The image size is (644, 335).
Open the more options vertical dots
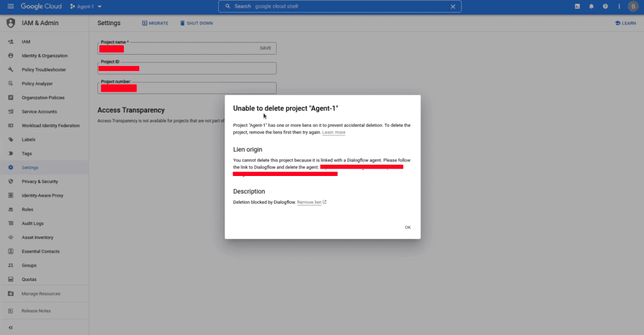click(x=619, y=6)
